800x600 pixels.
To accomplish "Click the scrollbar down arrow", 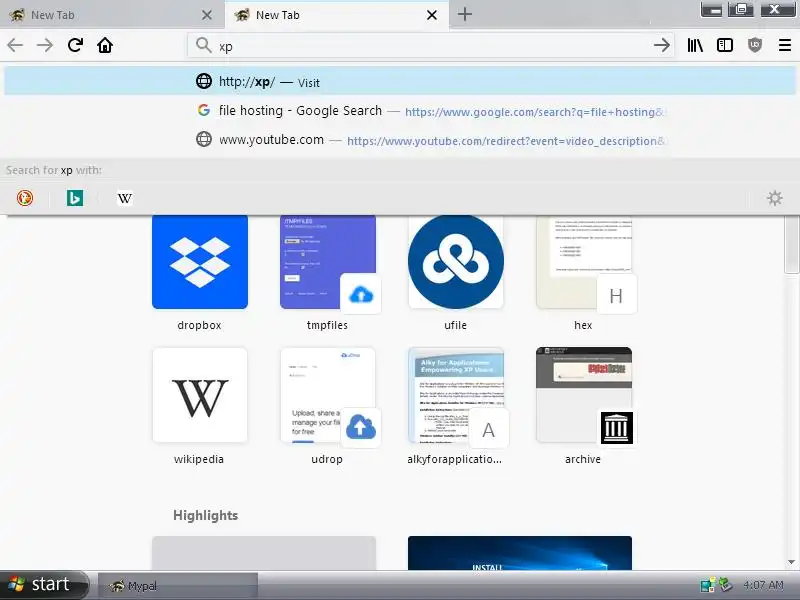I will coord(791,562).
